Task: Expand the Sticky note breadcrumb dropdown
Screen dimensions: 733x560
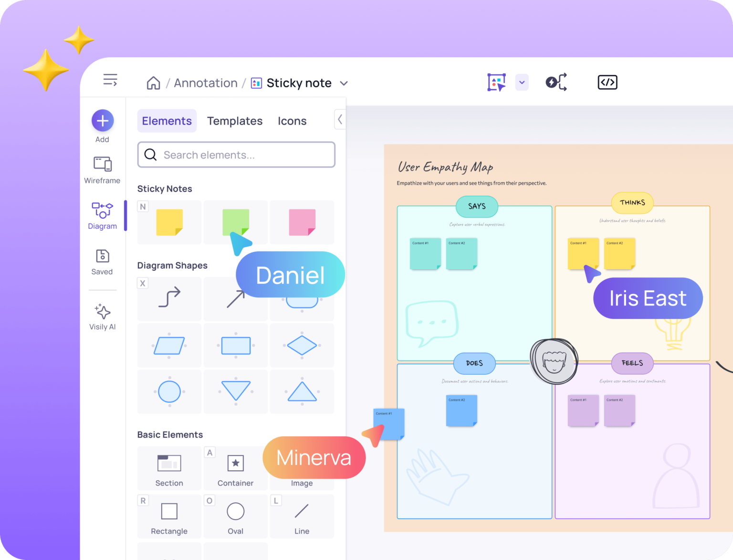Action: [x=344, y=83]
